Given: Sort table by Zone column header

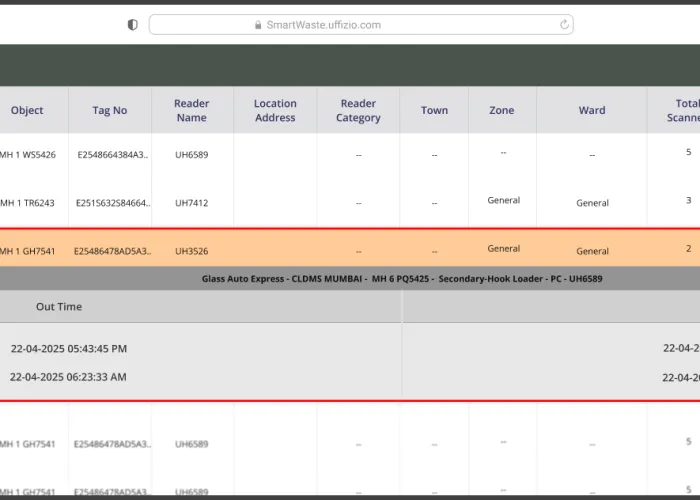Looking at the screenshot, I should coord(503,110).
